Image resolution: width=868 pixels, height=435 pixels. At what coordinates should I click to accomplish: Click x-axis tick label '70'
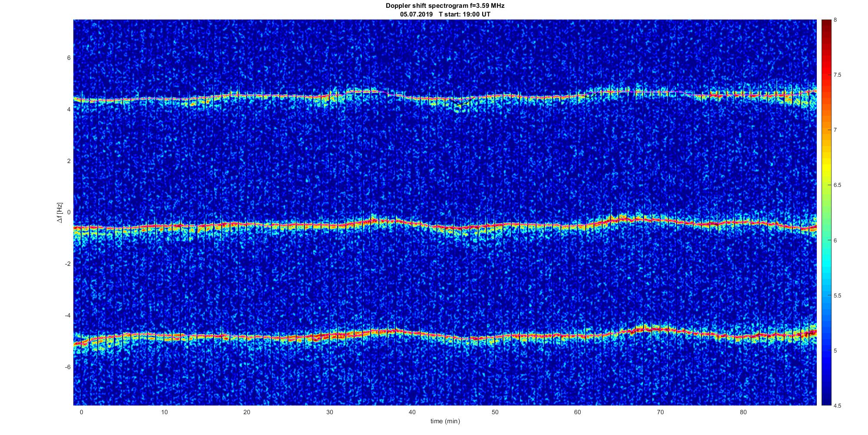661,412
